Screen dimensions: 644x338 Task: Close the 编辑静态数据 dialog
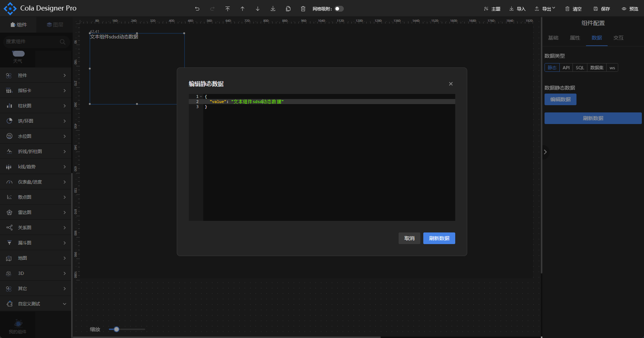[451, 84]
